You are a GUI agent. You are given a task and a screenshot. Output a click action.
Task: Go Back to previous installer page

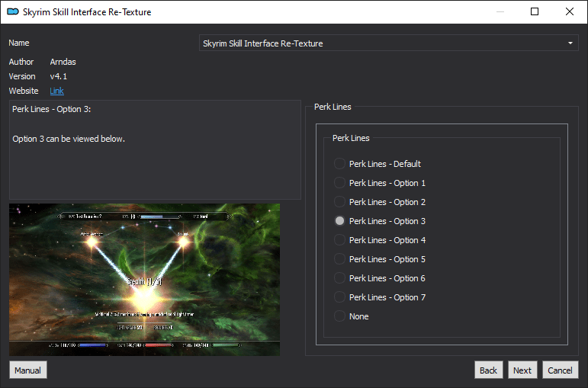[x=488, y=370]
